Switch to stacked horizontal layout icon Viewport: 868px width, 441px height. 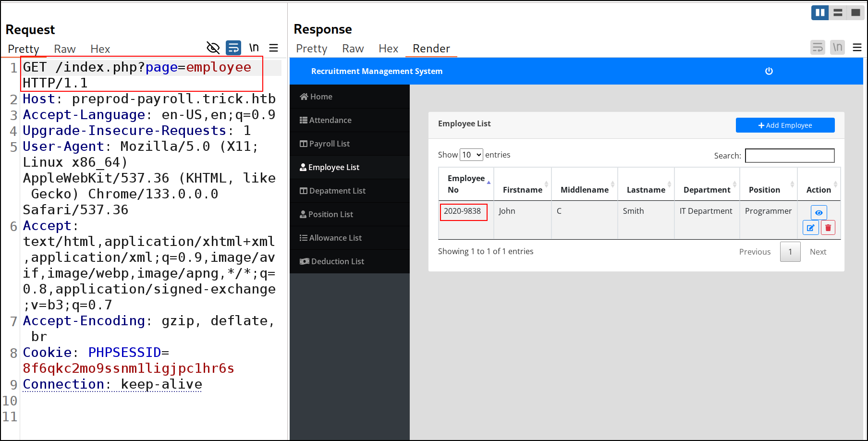coord(838,12)
